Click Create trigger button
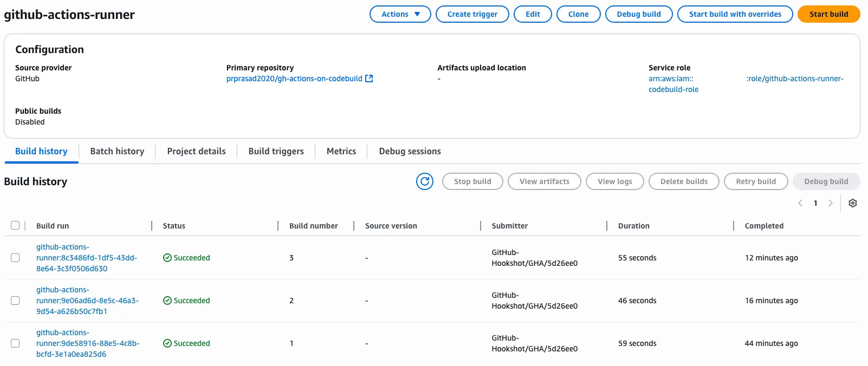Viewport: 868px width, 366px height. pyautogui.click(x=472, y=14)
